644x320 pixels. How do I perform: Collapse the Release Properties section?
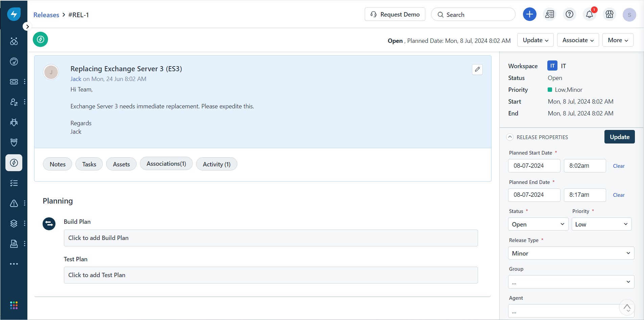[510, 137]
